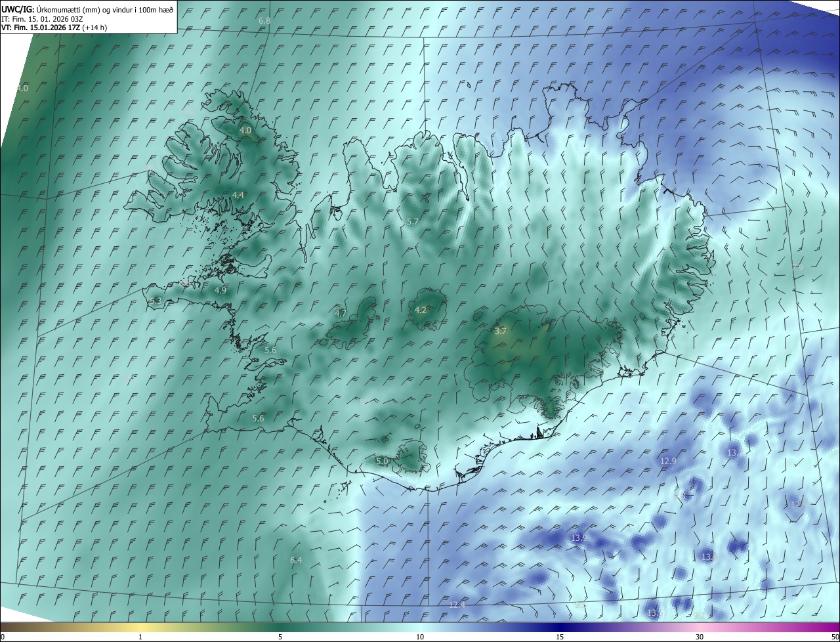Click the 5 tick on the color scale

coord(280,637)
